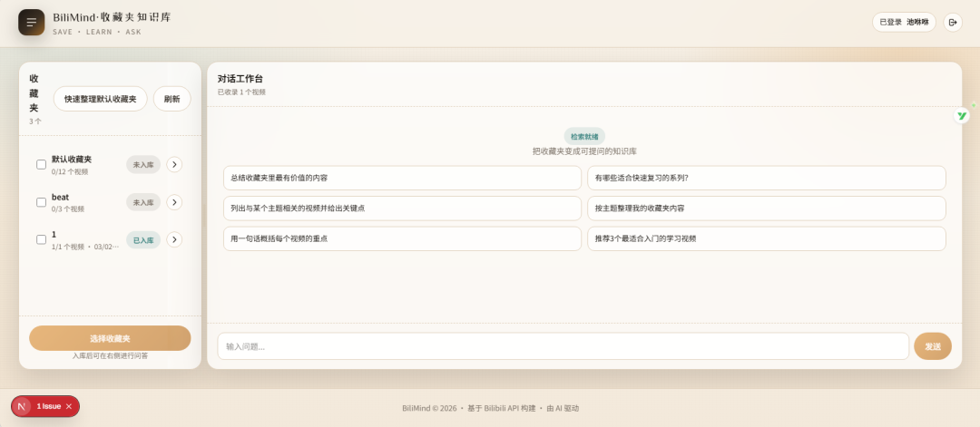Click the SAVE · LEARN · ASK tagline
Screen dimensions: 980x427
pyautogui.click(x=97, y=32)
